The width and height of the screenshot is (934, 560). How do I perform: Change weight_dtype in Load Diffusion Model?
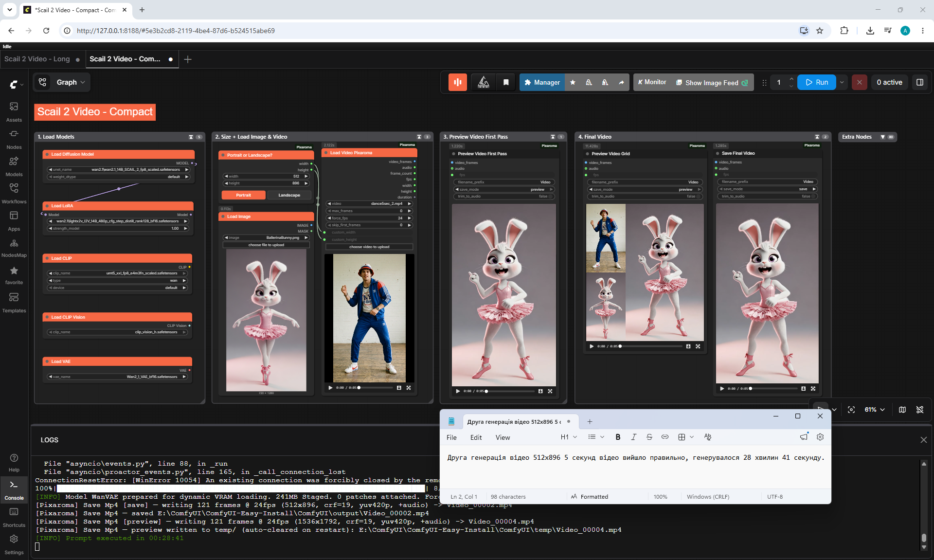118,177
